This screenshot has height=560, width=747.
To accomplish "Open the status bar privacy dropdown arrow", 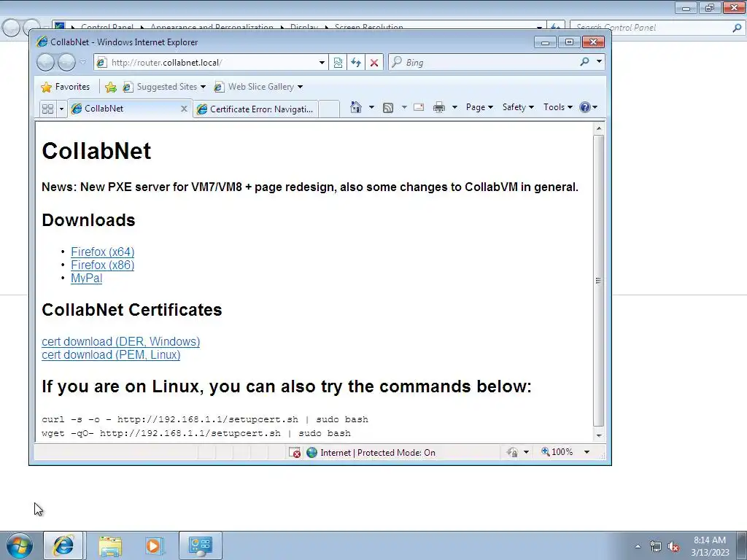I will point(526,452).
